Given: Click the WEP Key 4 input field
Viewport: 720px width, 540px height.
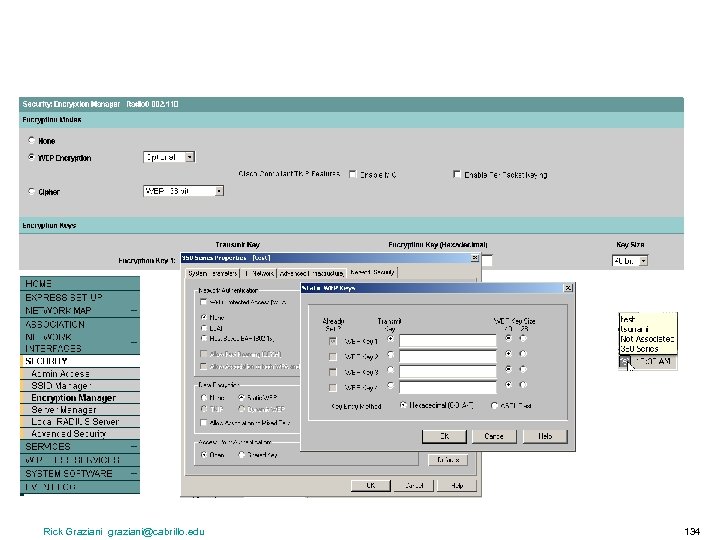Looking at the screenshot, I should tap(448, 387).
